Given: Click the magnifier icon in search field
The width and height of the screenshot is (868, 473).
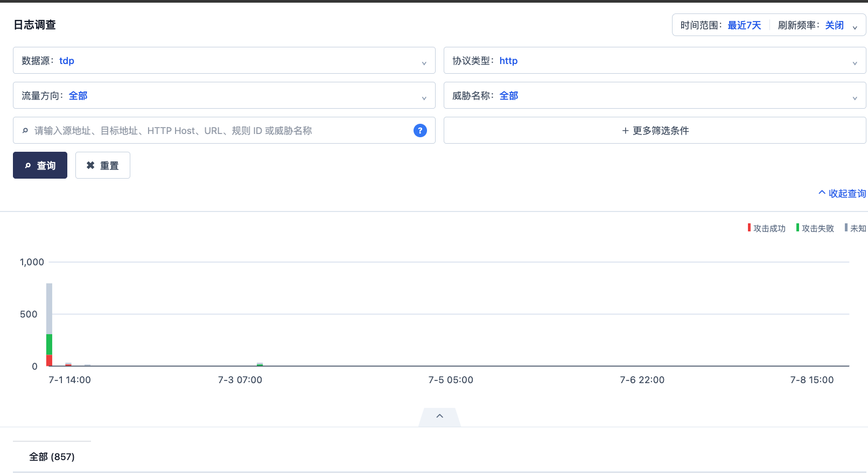Looking at the screenshot, I should pos(25,131).
